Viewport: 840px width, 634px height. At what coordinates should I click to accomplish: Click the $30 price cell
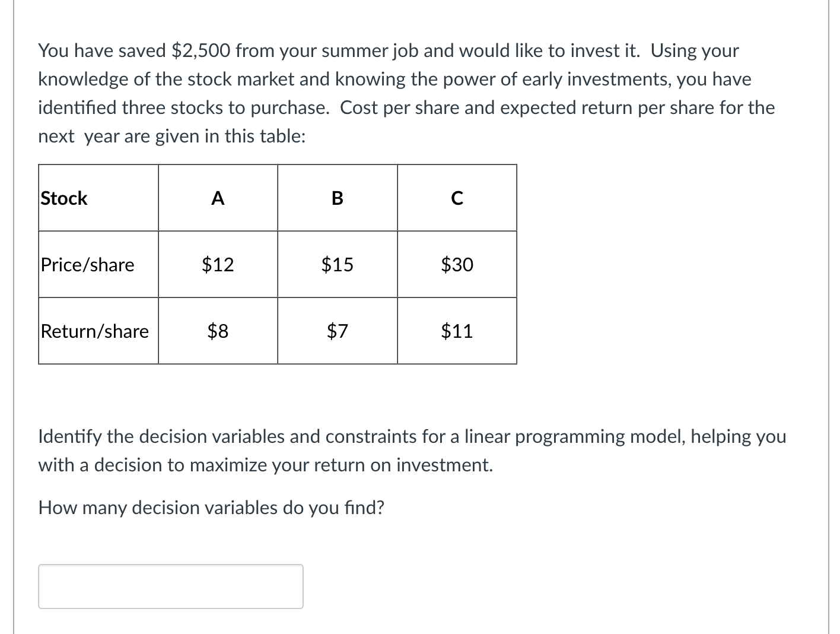click(457, 264)
